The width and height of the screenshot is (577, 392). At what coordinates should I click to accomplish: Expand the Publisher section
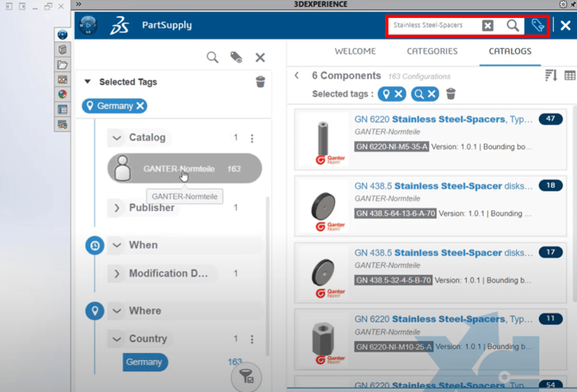pos(117,208)
